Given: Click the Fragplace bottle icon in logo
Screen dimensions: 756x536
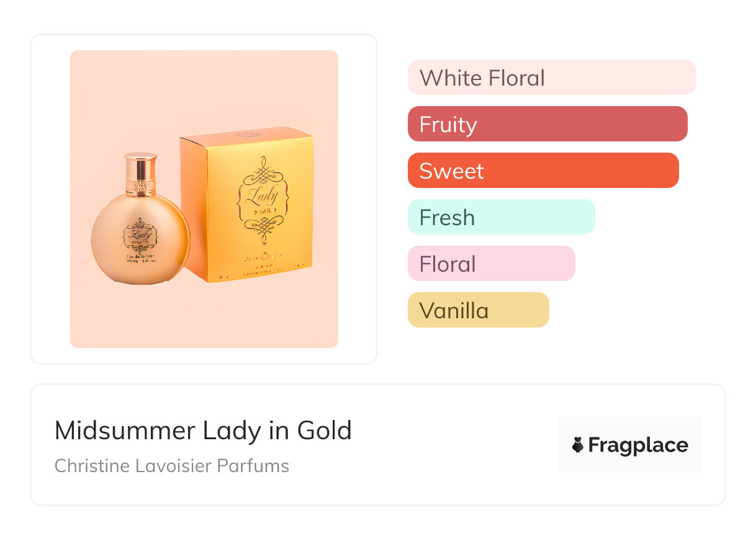Looking at the screenshot, I should tap(578, 445).
